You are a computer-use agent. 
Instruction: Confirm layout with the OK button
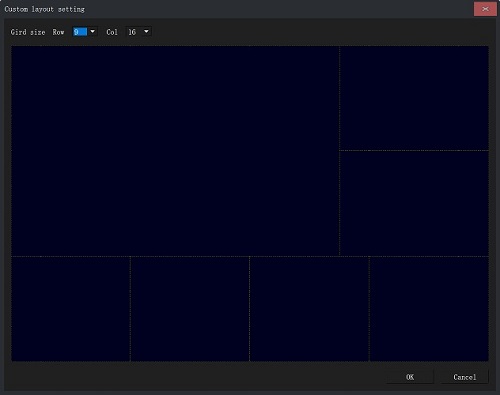click(x=410, y=377)
